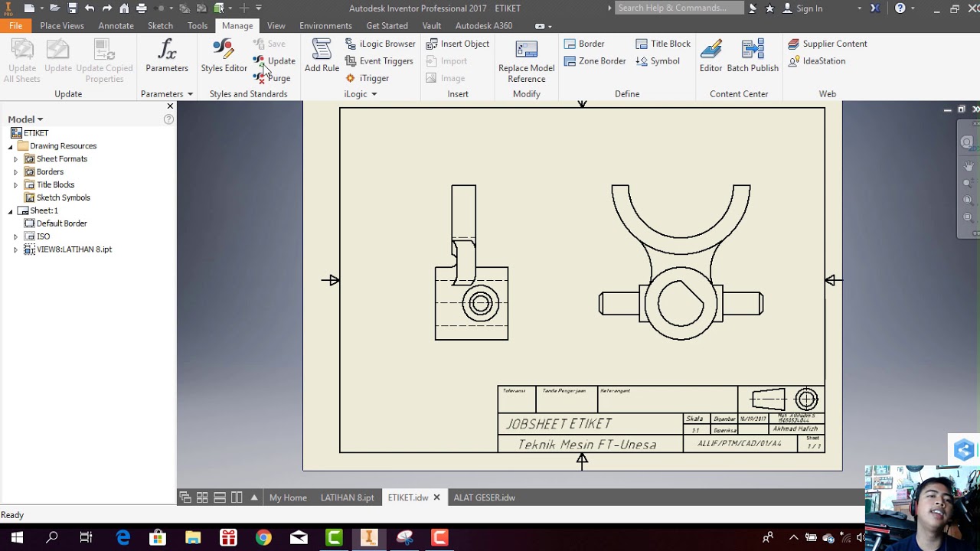Switch to Place Views tab
Viewport: 980px width, 551px height.
62,26
